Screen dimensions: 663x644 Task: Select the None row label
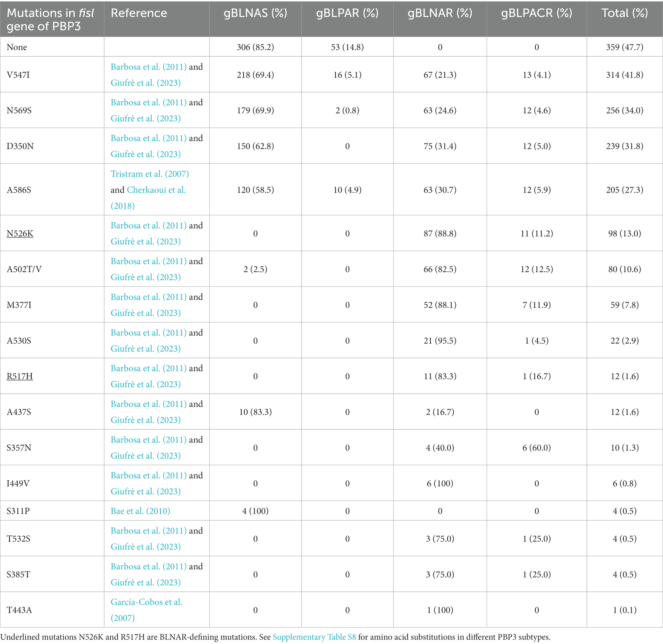[17, 47]
